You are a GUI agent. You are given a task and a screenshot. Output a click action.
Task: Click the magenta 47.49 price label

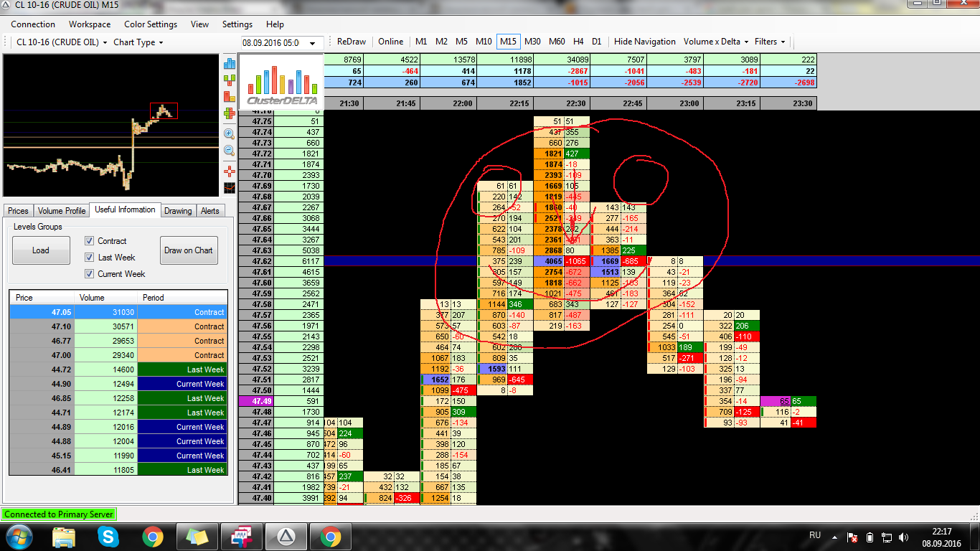pos(257,401)
